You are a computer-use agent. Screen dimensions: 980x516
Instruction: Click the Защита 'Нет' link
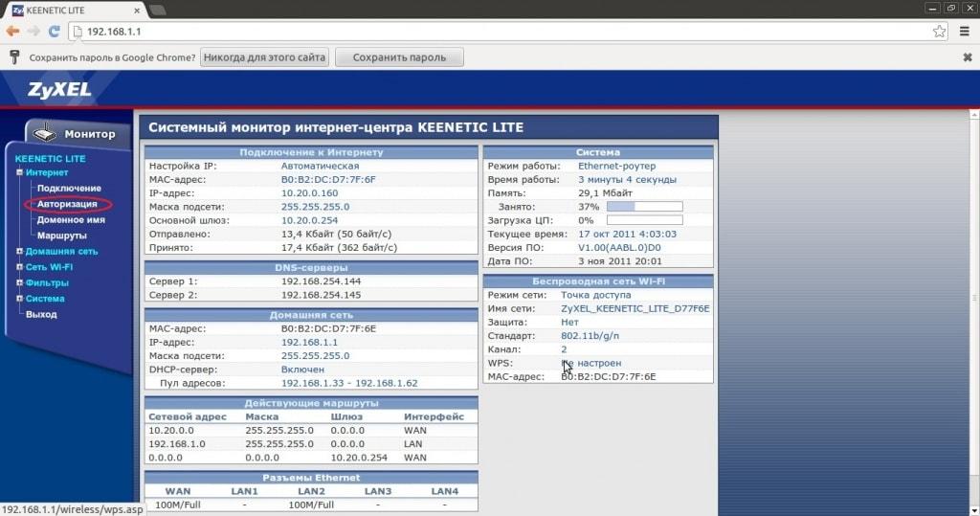(569, 322)
